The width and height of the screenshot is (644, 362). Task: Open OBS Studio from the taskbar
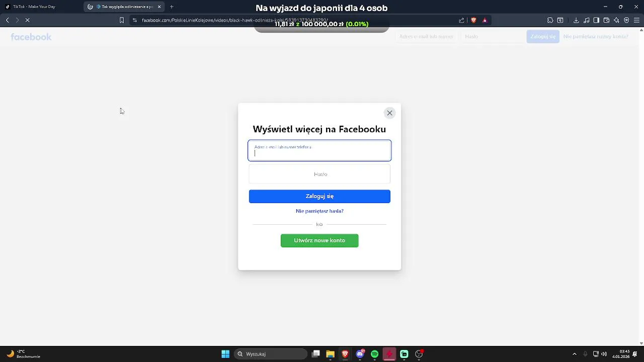(419, 354)
